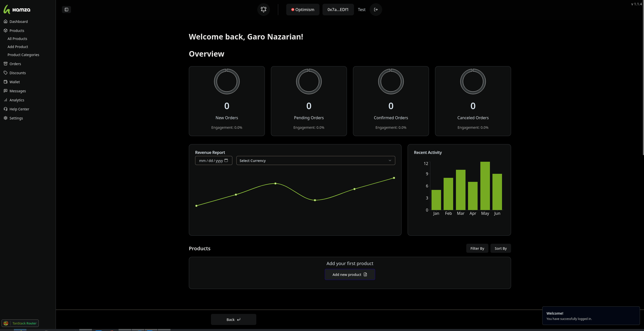Collapse the Products sidebar section
The height and width of the screenshot is (331, 644).
click(17, 30)
